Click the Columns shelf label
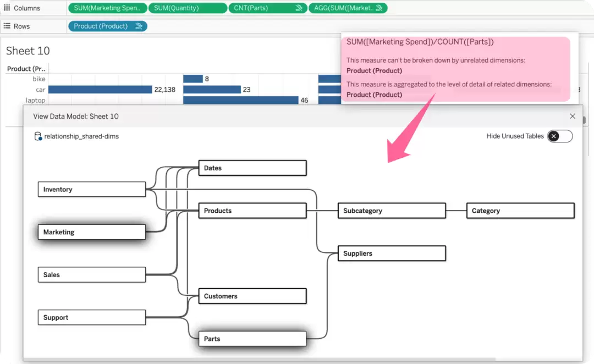Image resolution: width=594 pixels, height=364 pixels. click(x=26, y=8)
